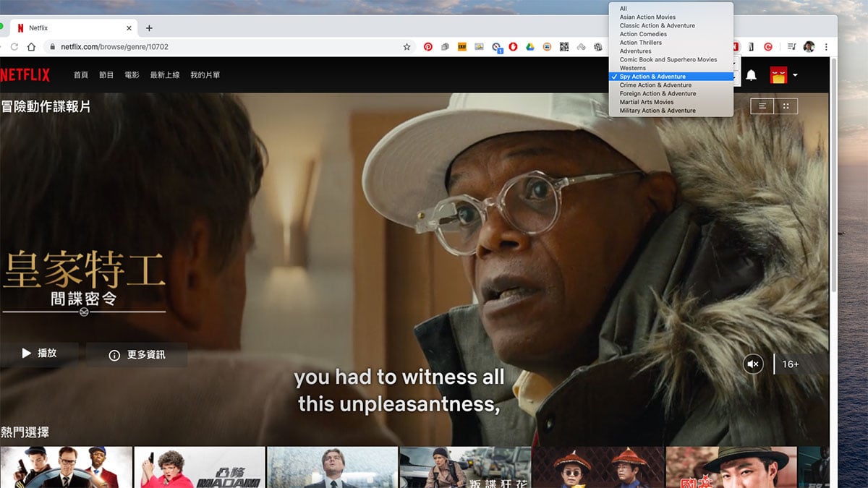
Task: Click the Netflix logo in the header
Action: pyautogui.click(x=25, y=75)
